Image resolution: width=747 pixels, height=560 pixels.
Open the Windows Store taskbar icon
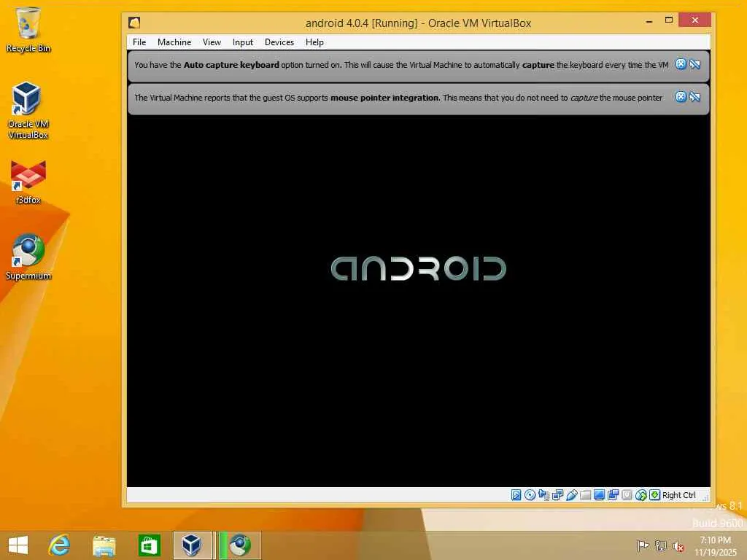click(149, 545)
